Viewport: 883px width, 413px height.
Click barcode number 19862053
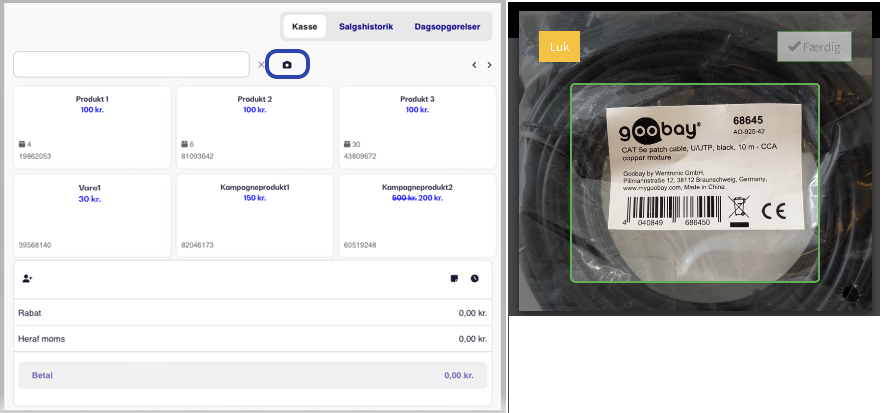(34, 157)
